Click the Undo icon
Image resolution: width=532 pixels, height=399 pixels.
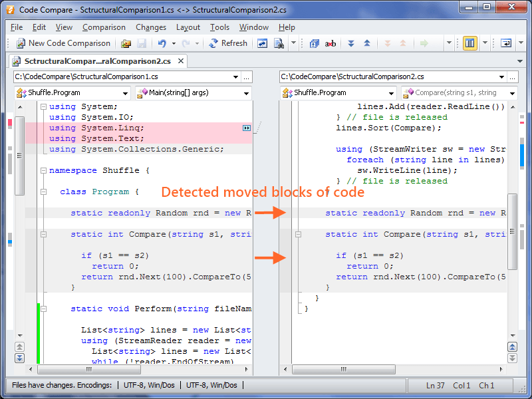(x=162, y=43)
